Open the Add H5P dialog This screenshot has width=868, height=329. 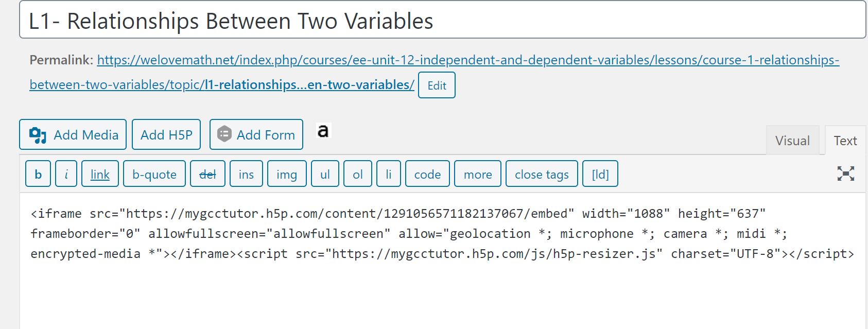[166, 134]
